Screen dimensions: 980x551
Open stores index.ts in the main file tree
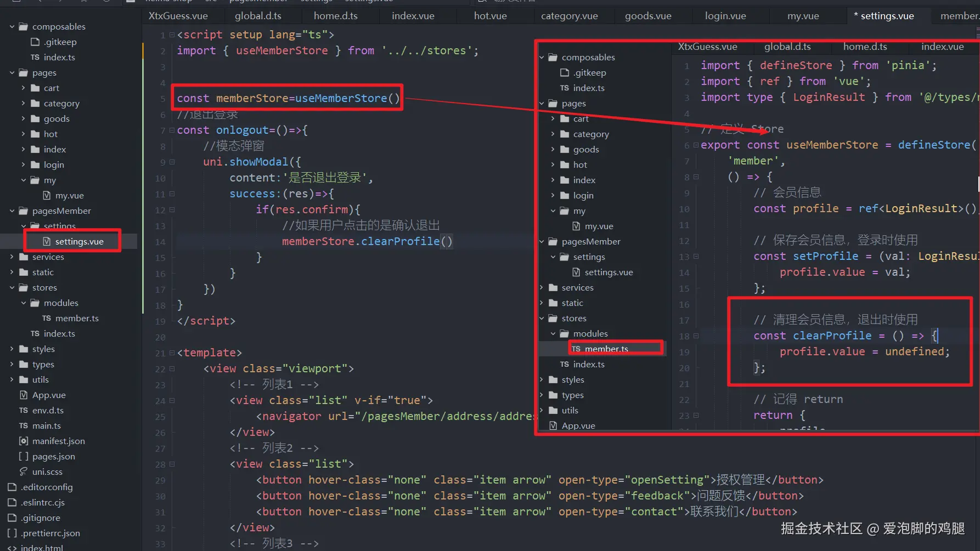pos(59,333)
